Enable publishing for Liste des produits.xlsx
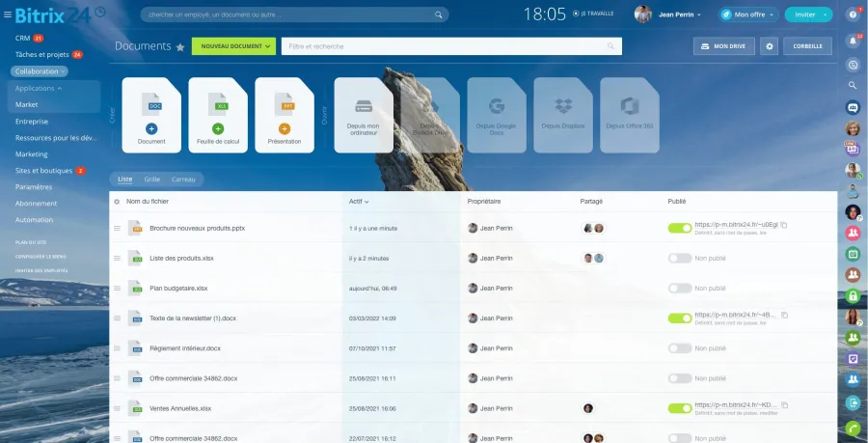This screenshot has width=868, height=443. coord(680,258)
